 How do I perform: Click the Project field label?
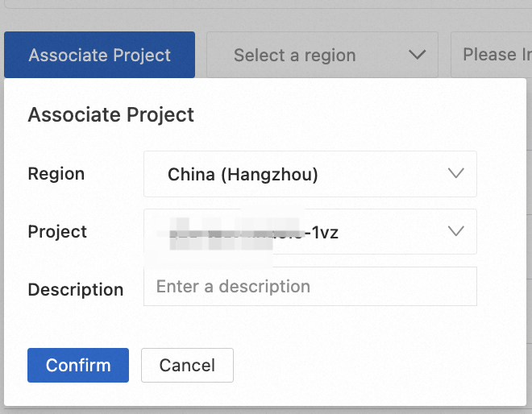[57, 232]
